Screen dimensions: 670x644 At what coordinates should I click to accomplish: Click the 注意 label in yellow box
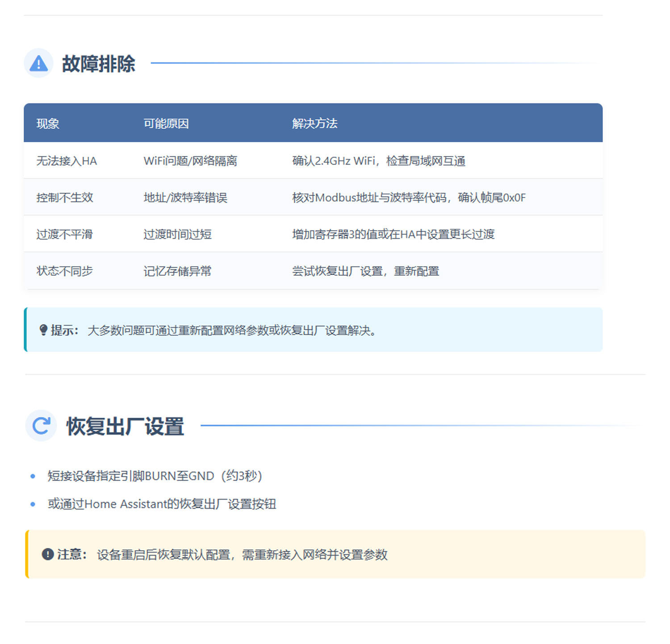tap(72, 554)
